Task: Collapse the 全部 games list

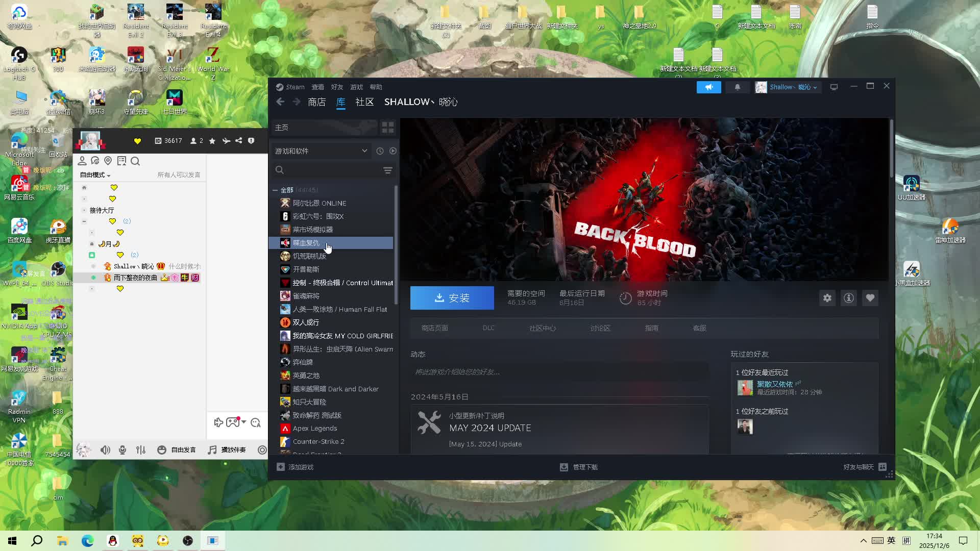Action: pyautogui.click(x=275, y=190)
